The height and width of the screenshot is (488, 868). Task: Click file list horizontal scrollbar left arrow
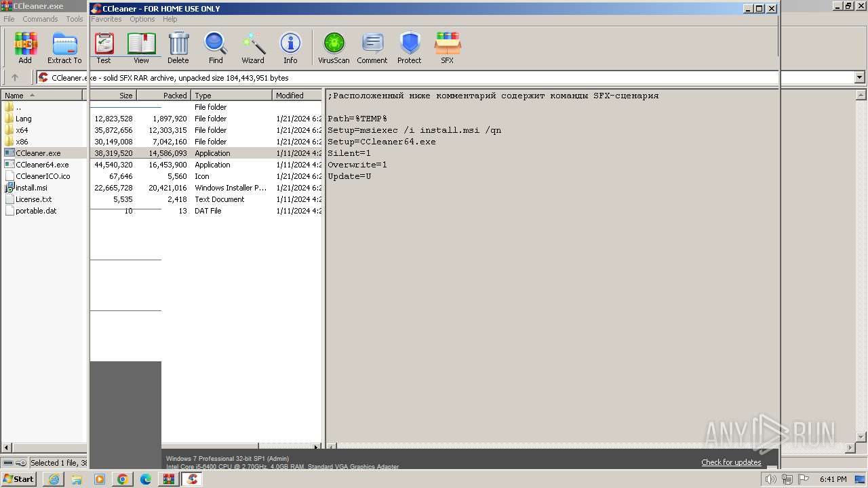(x=7, y=447)
